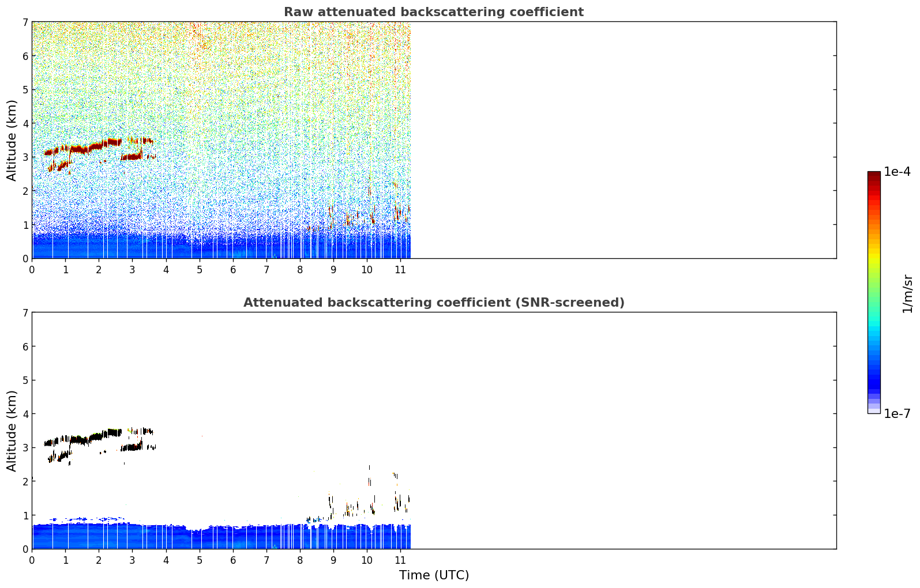920x588 pixels.
Task: Click the "1e-7" colorbar minimum label
Action: pyautogui.click(x=898, y=414)
